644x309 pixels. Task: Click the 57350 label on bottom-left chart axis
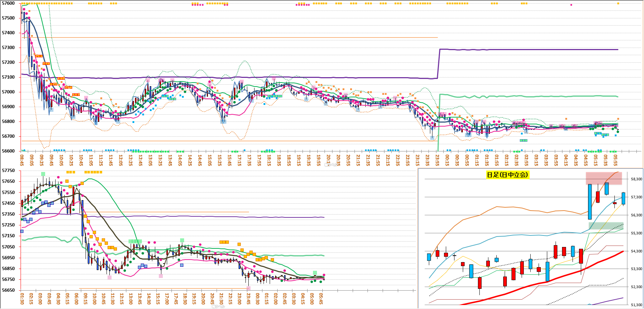8,214
